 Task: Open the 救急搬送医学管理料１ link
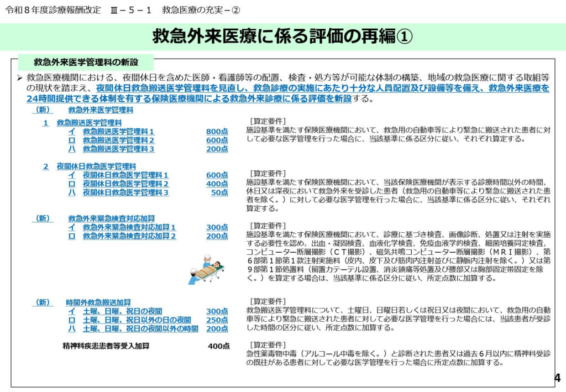118,131
